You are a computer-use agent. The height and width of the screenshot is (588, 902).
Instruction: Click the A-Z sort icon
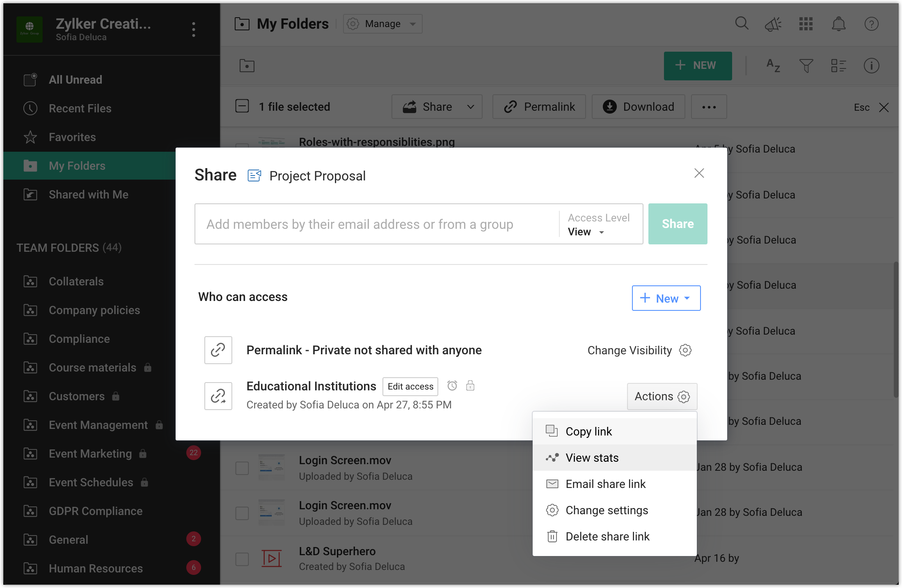(x=773, y=66)
